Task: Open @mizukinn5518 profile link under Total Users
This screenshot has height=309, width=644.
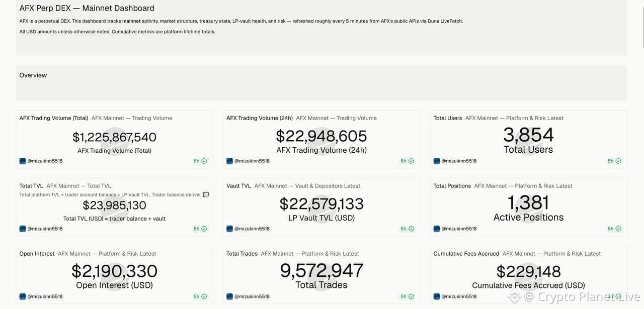Action: click(x=459, y=161)
